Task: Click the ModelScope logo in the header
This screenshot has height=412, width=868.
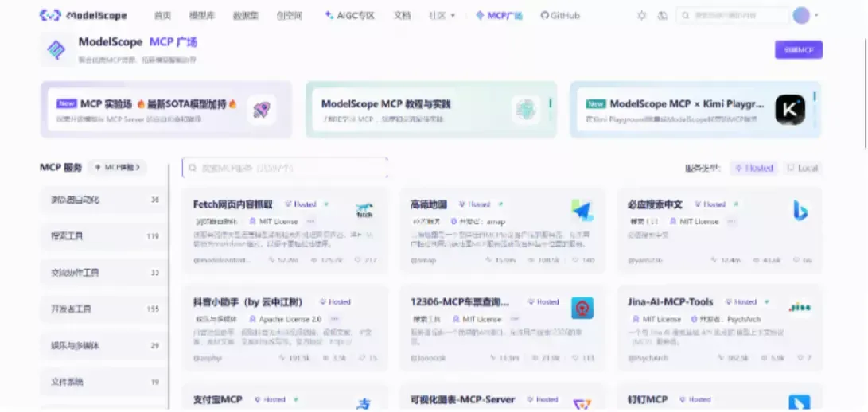Action: point(84,15)
